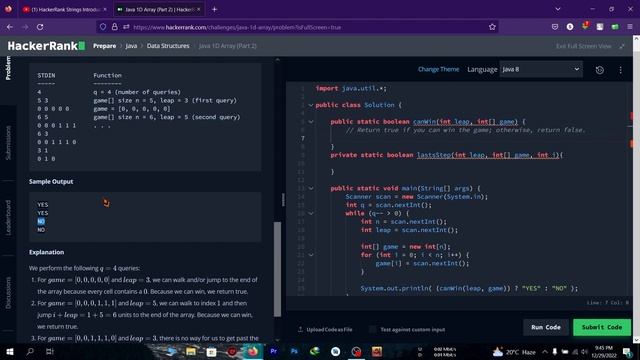The width and height of the screenshot is (640, 360).
Task: Open the Windows Start menu
Action: (x=10, y=351)
